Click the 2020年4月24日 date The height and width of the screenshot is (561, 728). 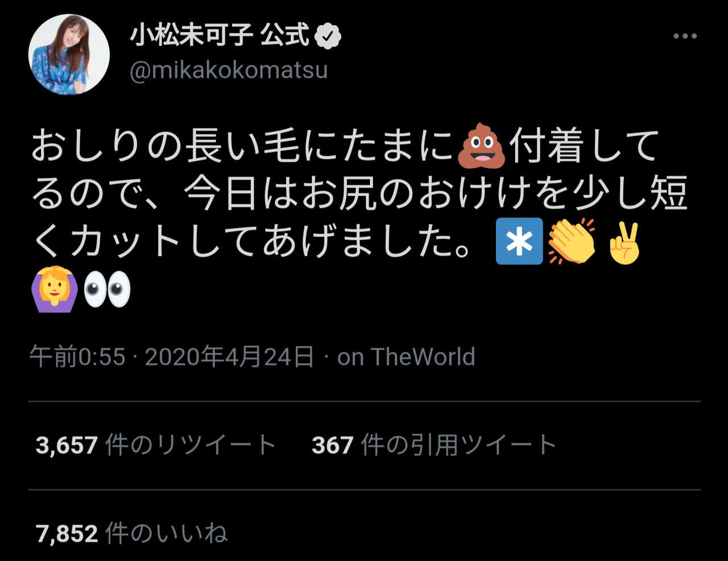(x=230, y=357)
